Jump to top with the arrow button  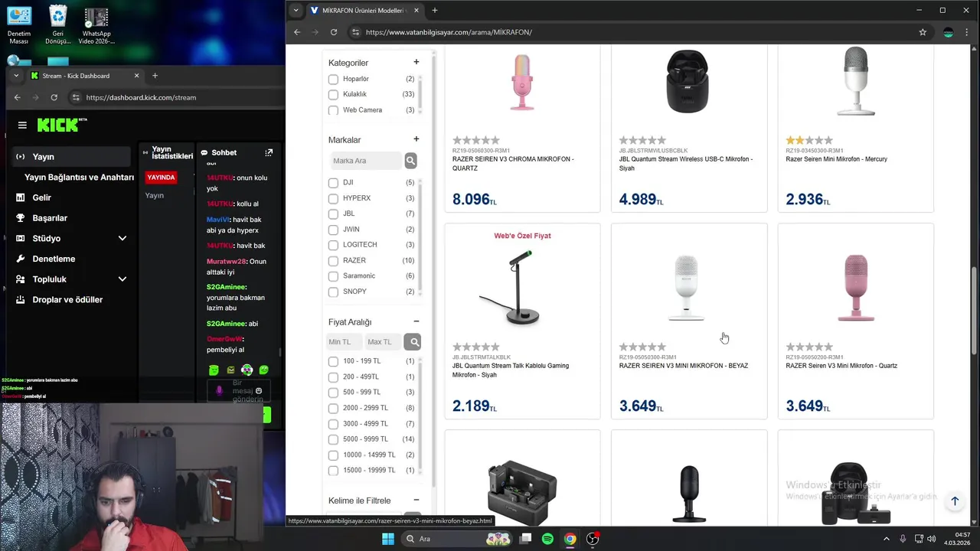tap(955, 501)
